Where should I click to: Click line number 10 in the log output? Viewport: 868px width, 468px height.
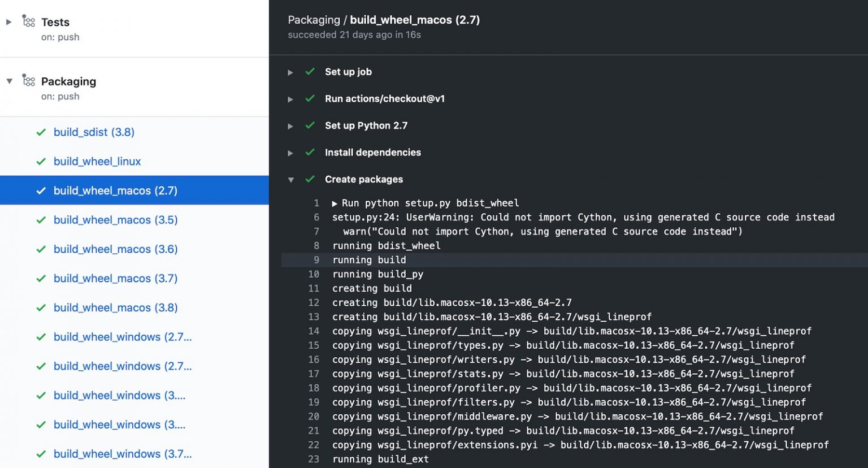click(x=314, y=274)
